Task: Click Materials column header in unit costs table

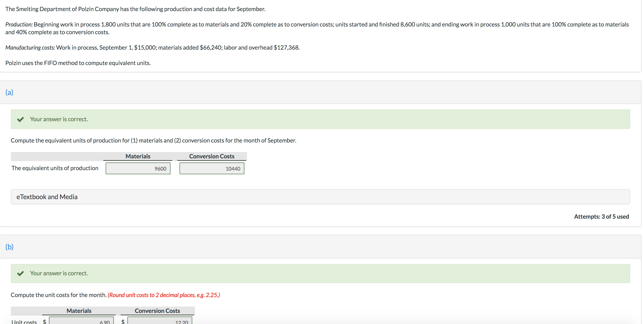Action: 79,310
